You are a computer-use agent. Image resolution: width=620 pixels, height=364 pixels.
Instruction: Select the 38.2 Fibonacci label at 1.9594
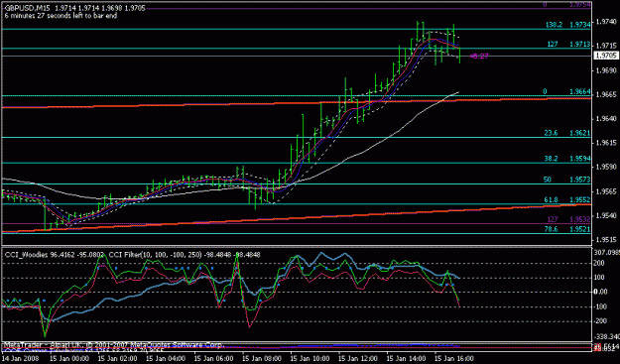coord(567,159)
